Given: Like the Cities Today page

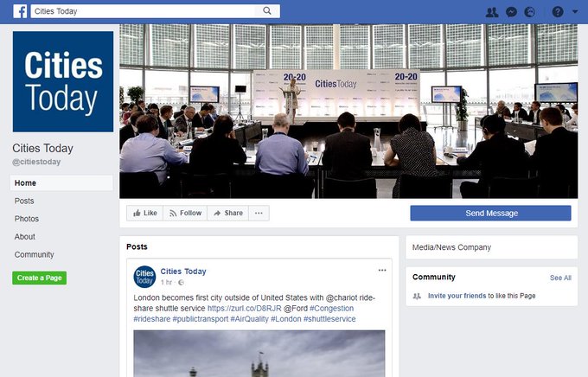Looking at the screenshot, I should pos(144,213).
